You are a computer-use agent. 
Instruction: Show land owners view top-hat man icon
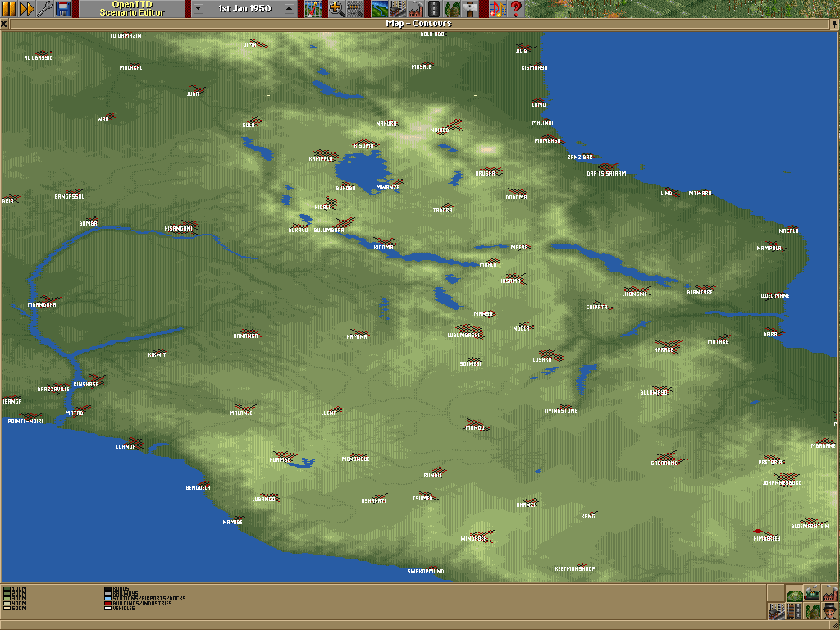(x=830, y=611)
